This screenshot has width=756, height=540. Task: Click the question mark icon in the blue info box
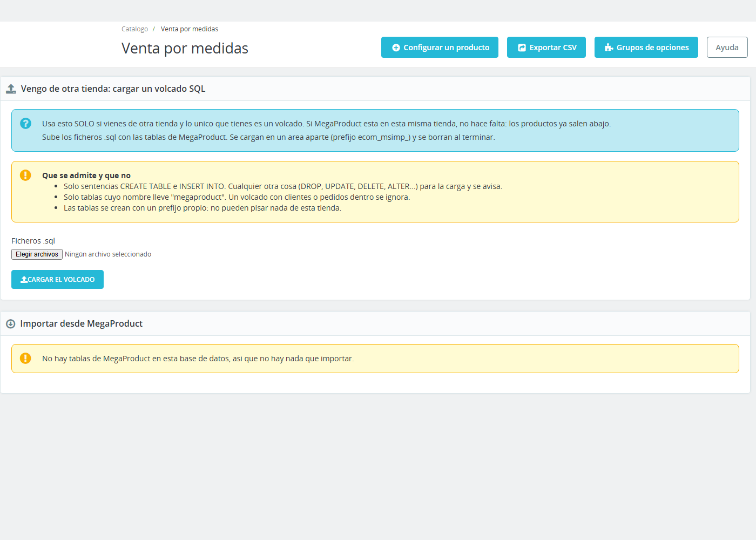point(25,123)
